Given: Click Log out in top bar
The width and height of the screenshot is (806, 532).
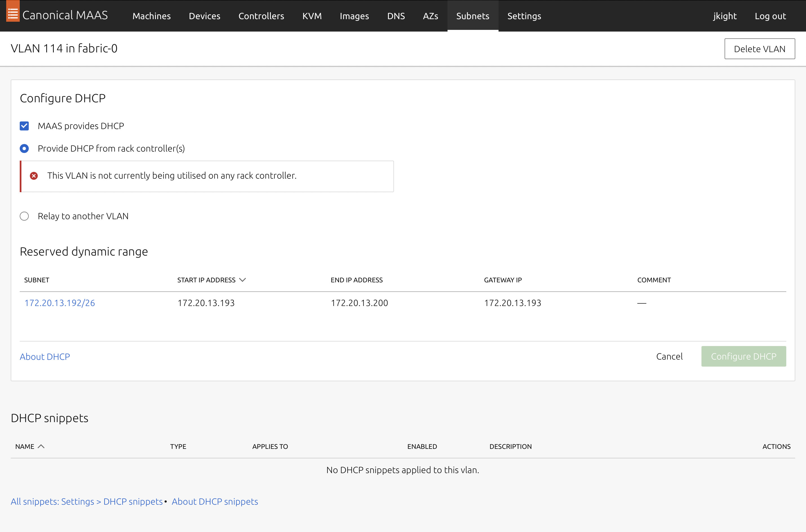Looking at the screenshot, I should [x=770, y=16].
